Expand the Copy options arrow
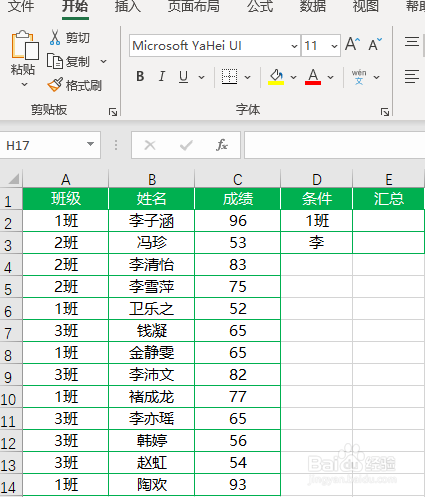 tap(104, 62)
